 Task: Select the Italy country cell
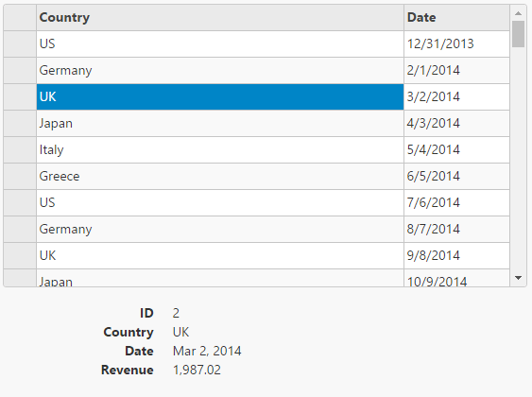pyautogui.click(x=220, y=150)
